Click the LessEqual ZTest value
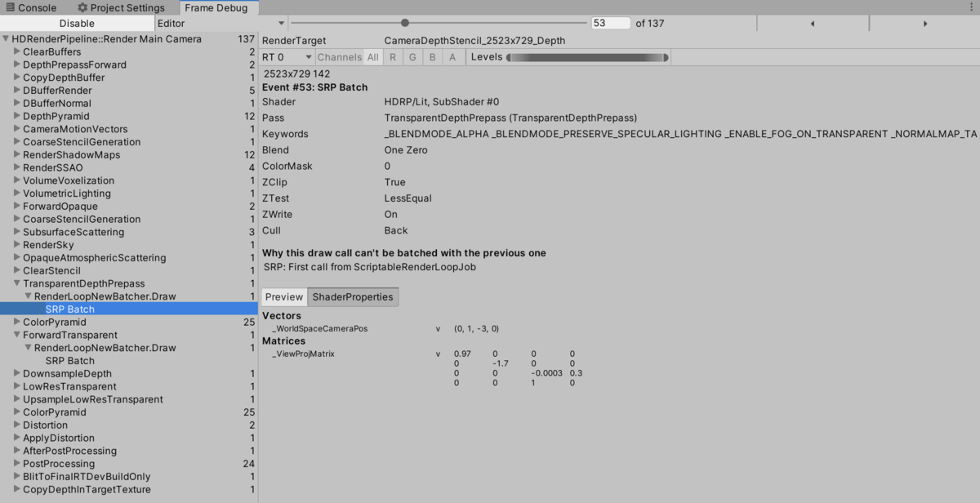Viewport: 980px width, 503px height. [x=408, y=198]
